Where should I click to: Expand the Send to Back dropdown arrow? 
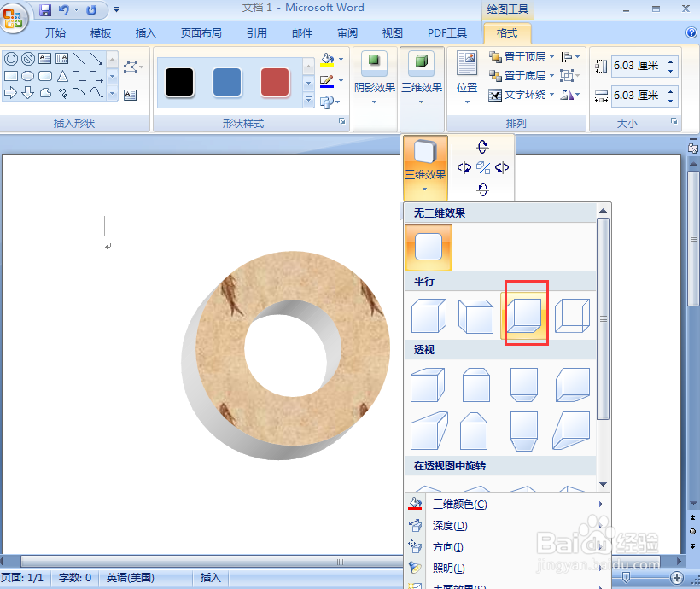click(x=551, y=75)
